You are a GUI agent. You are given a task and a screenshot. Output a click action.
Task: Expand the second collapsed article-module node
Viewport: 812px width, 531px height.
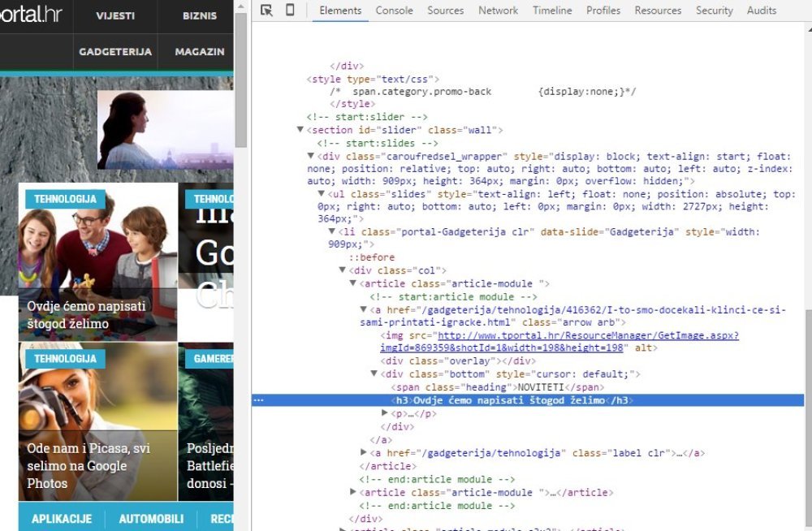pyautogui.click(x=352, y=492)
